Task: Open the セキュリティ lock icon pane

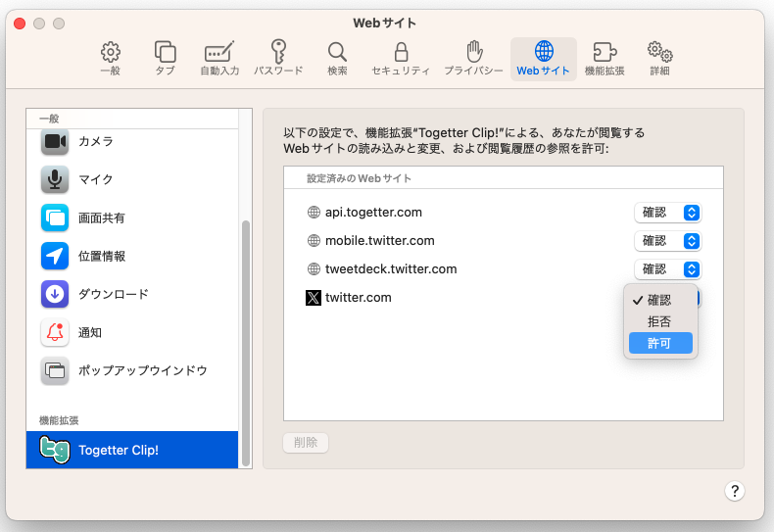Action: point(401,59)
